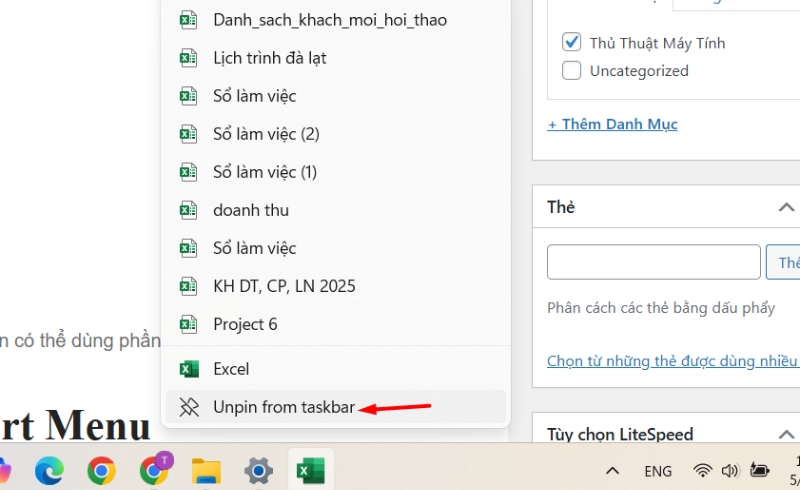Click Chọn từ những thẻ được dùng nhiều link
Image resolution: width=800 pixels, height=490 pixels.
click(672, 361)
